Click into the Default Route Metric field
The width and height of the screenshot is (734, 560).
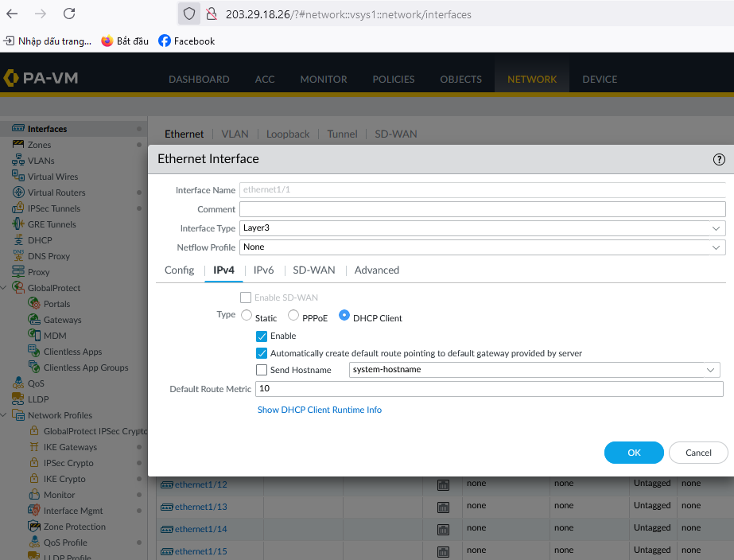click(489, 389)
